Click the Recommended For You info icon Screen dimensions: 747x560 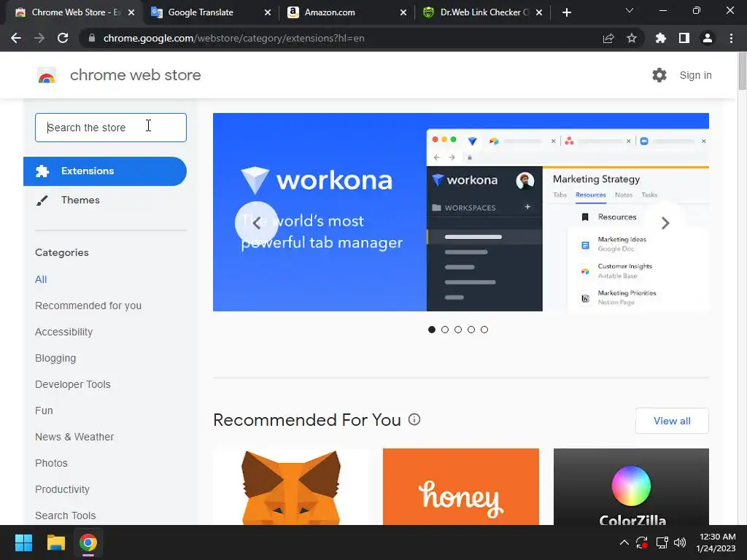tap(414, 419)
